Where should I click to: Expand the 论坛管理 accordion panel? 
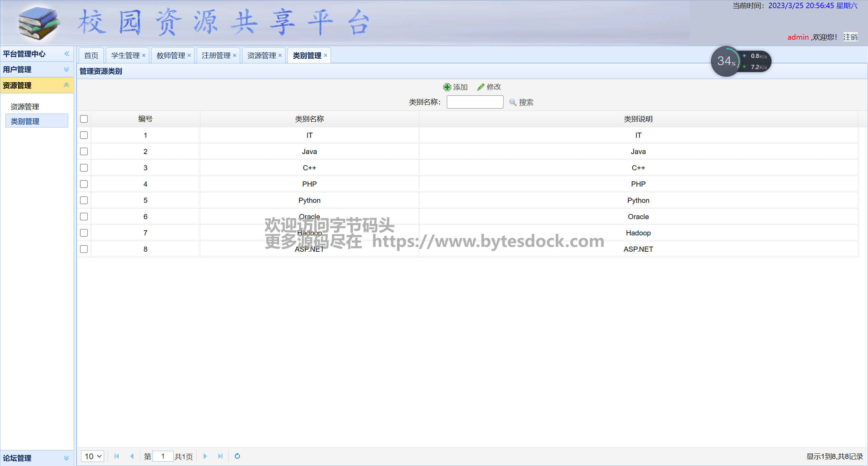pyautogui.click(x=66, y=458)
